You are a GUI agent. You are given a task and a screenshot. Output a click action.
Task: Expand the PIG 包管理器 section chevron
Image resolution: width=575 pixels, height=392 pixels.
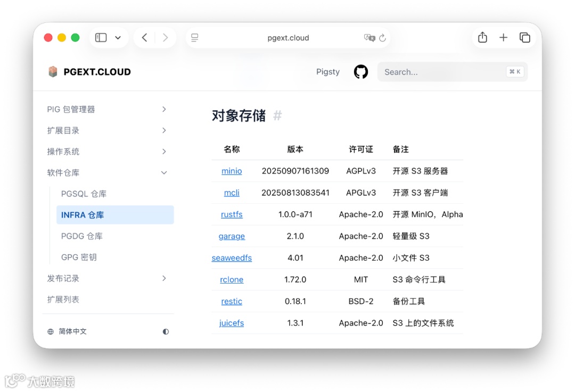(164, 109)
